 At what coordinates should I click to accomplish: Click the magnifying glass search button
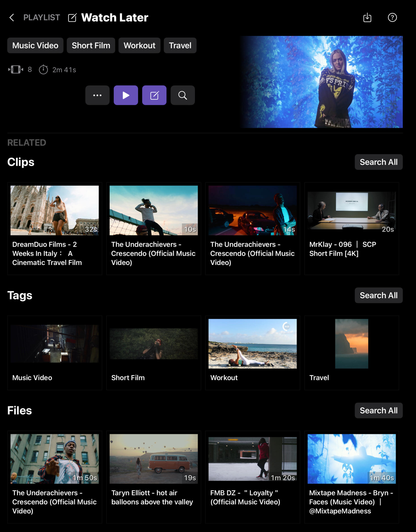183,95
